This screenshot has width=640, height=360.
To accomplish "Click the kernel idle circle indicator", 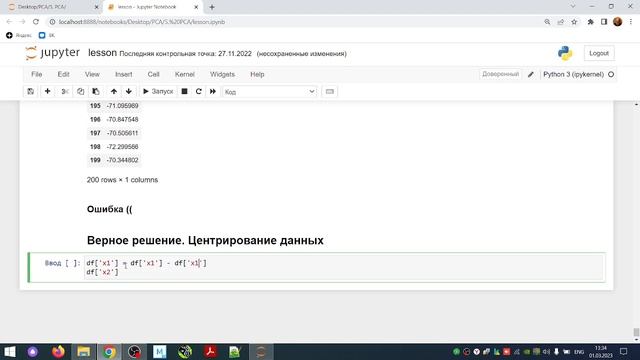I will [x=611, y=74].
